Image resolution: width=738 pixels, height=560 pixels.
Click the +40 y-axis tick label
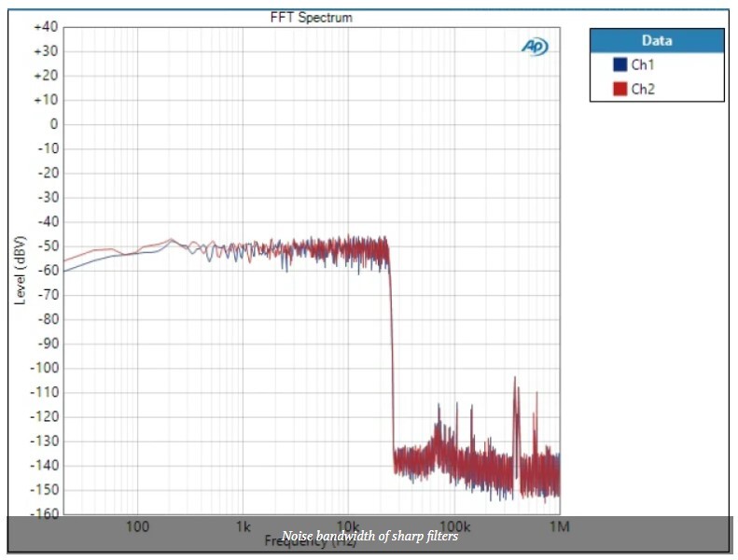coord(46,27)
